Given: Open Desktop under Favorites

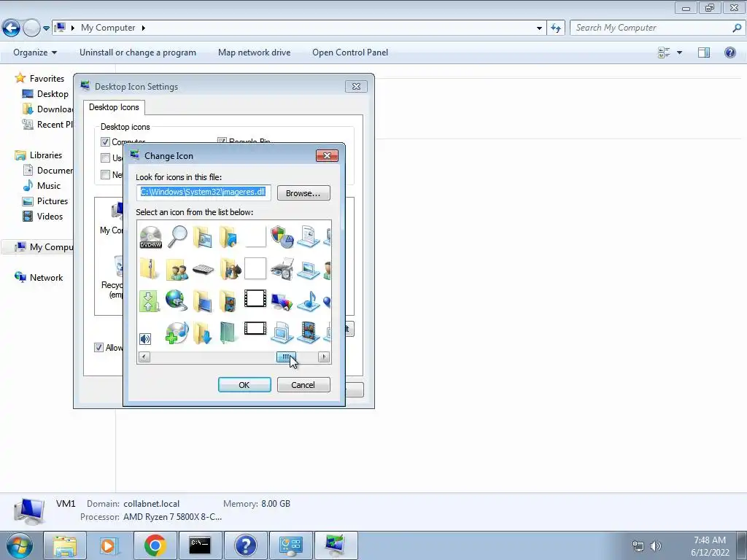Looking at the screenshot, I should (x=46, y=94).
